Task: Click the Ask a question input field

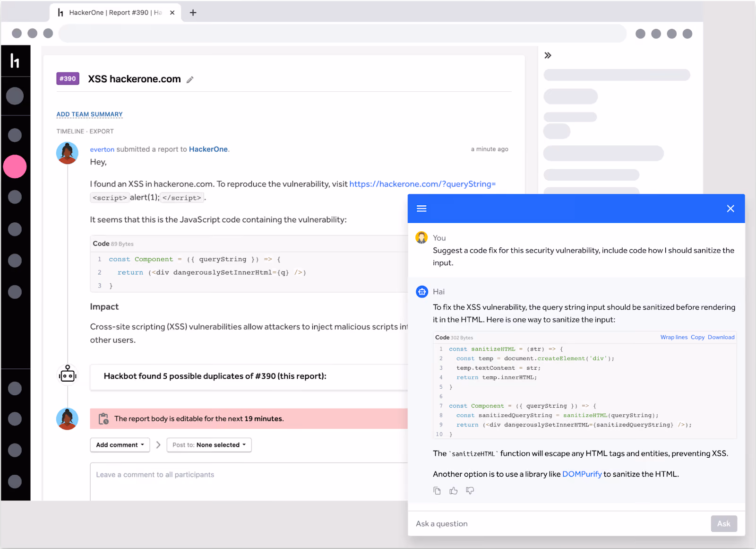Action: click(x=559, y=523)
